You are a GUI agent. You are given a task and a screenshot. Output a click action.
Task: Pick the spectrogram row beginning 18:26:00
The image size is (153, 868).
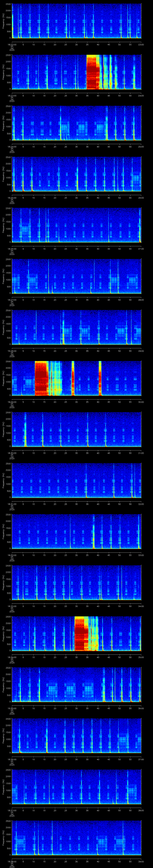(x=77, y=225)
